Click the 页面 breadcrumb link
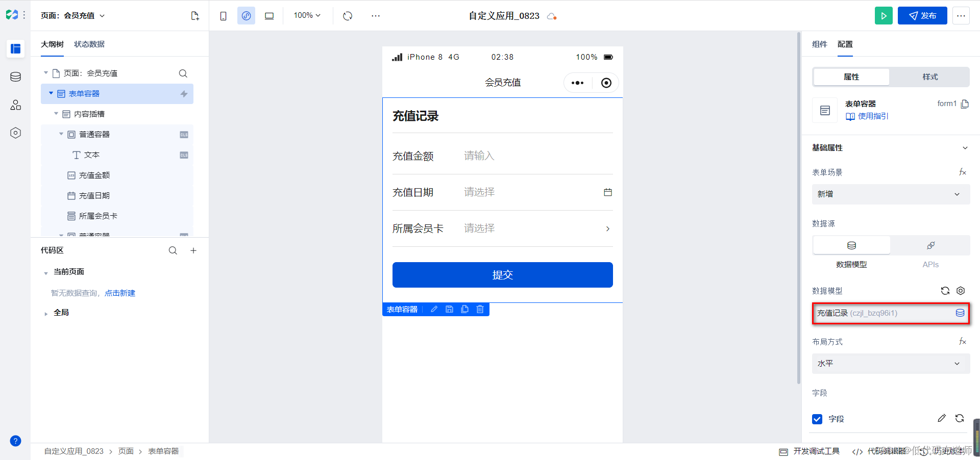Image resolution: width=980 pixels, height=460 pixels. tap(126, 451)
